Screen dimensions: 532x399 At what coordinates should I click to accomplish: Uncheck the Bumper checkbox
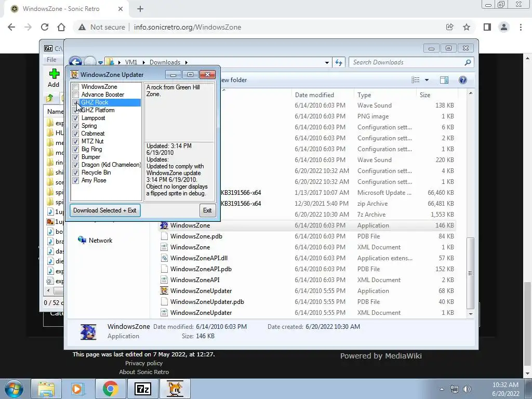coord(76,157)
